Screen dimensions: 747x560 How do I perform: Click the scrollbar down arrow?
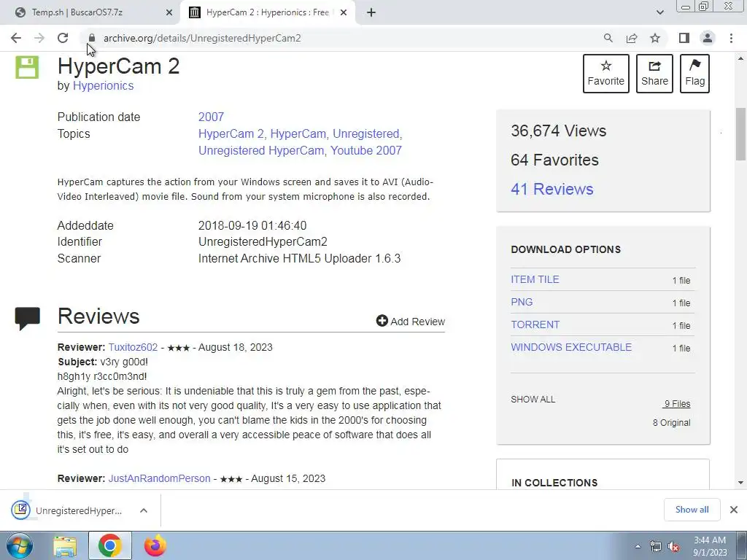[741, 483]
